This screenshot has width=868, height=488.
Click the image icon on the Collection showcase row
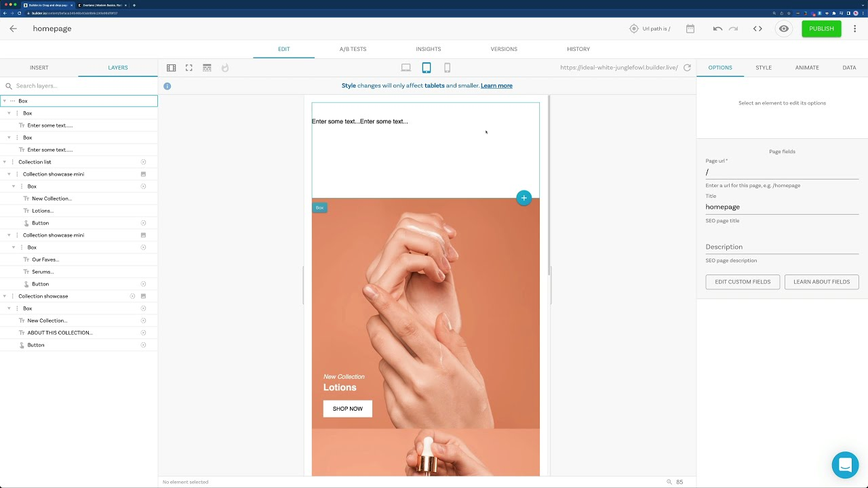click(x=143, y=296)
